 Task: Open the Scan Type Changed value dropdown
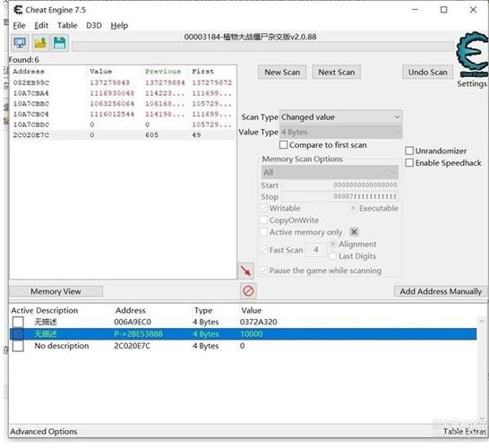coord(341,117)
